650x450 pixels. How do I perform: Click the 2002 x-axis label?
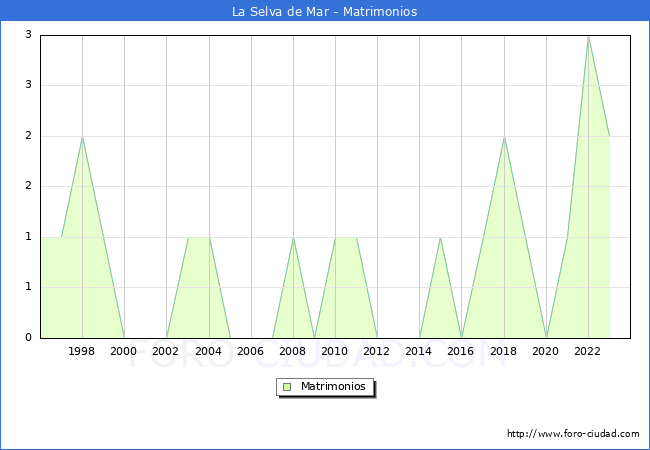click(x=165, y=351)
